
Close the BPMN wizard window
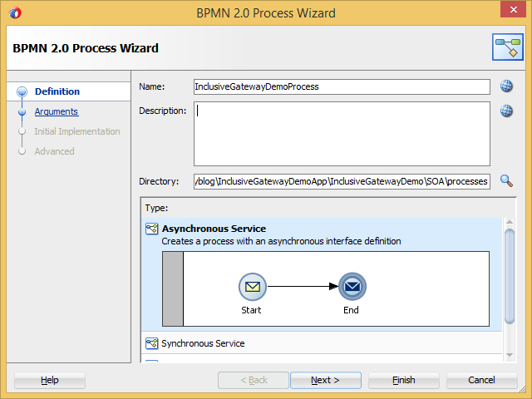[514, 9]
